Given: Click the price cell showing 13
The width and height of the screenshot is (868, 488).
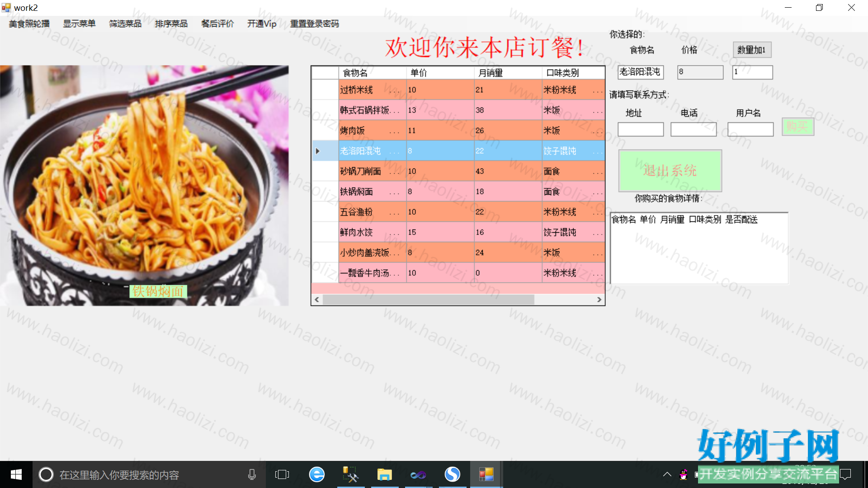Looking at the screenshot, I should [440, 110].
